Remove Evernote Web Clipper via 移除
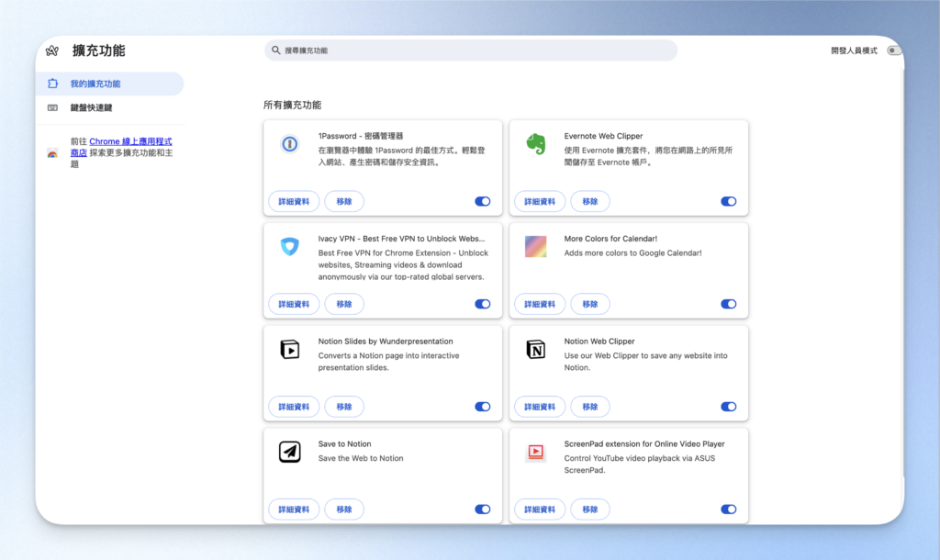940x560 pixels. coord(590,201)
